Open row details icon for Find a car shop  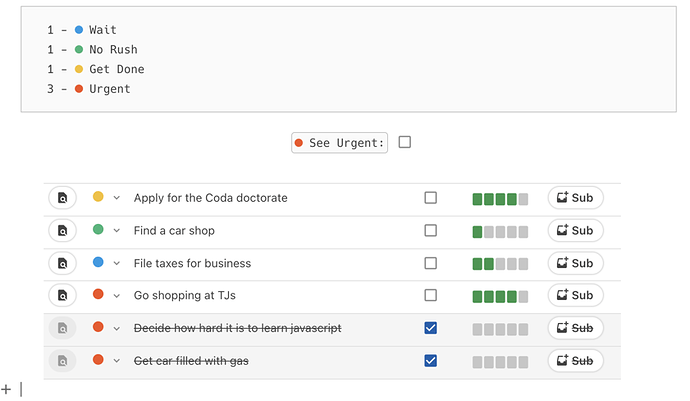pos(62,231)
